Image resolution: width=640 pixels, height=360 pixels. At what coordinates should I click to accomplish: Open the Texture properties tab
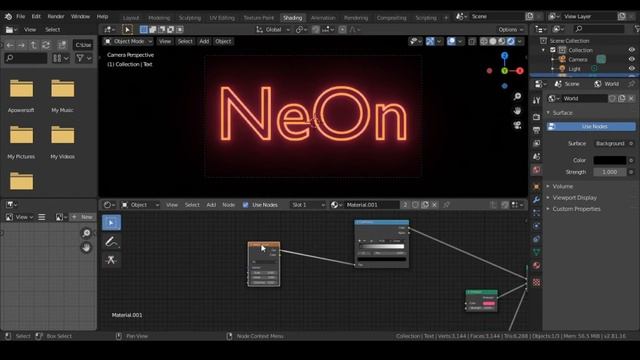(x=536, y=282)
